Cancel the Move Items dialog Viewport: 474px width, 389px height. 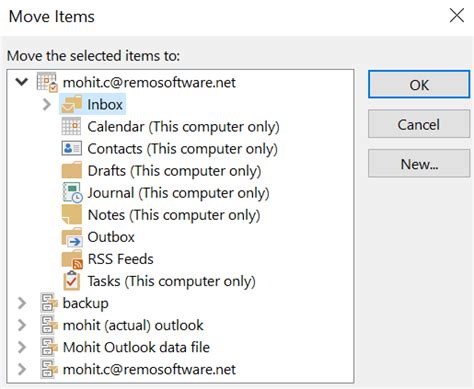pos(419,124)
